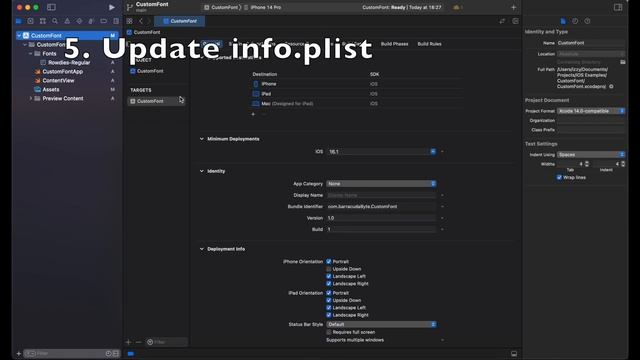Open the Issue navigator

click(x=67, y=21)
